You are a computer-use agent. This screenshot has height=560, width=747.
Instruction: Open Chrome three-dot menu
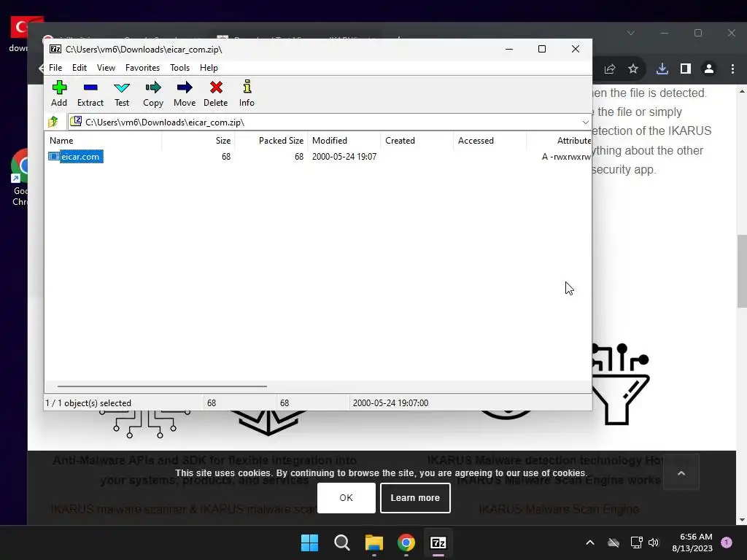[732, 69]
